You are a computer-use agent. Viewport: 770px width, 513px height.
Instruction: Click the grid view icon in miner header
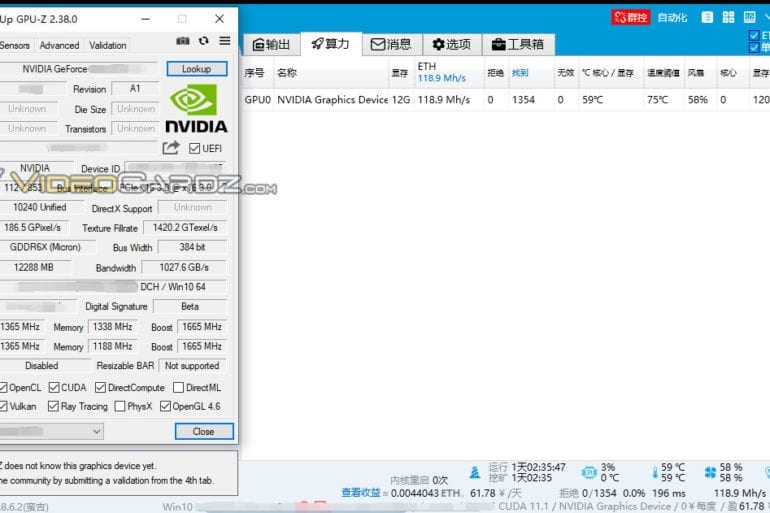728,17
